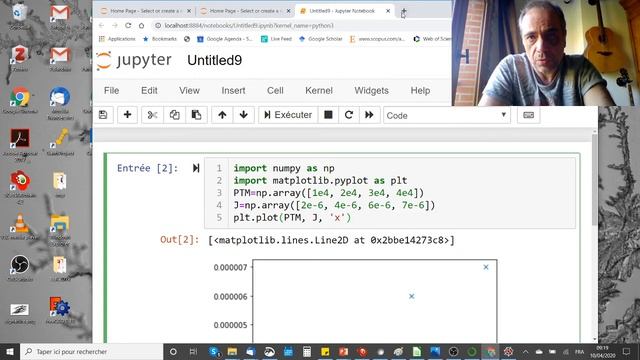This screenshot has width=640, height=360.
Task: Open File Explorer from the taskbar
Action: pos(232,351)
